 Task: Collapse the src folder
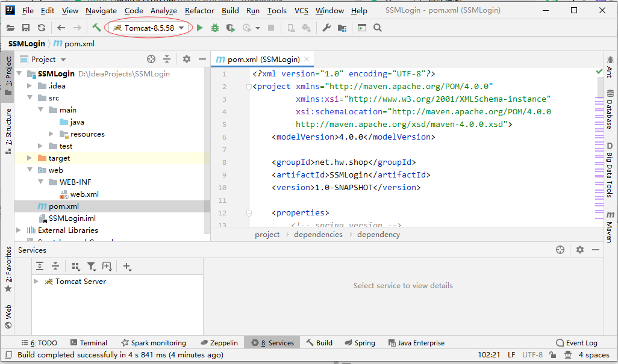click(x=30, y=97)
